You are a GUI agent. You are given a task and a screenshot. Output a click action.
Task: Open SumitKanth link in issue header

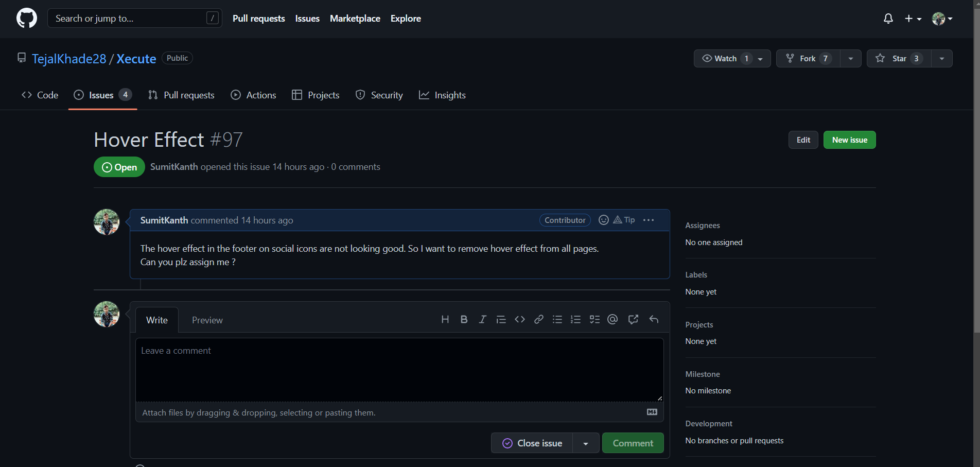174,166
